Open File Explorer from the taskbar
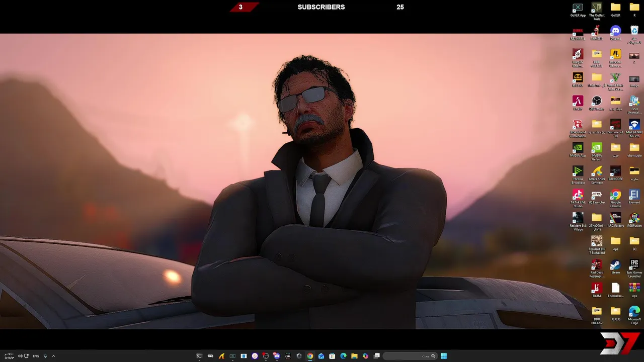The height and width of the screenshot is (362, 644). [x=354, y=356]
